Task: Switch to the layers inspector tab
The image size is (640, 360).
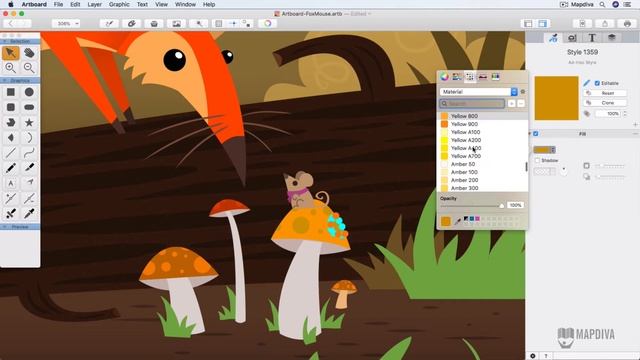Action: click(611, 38)
